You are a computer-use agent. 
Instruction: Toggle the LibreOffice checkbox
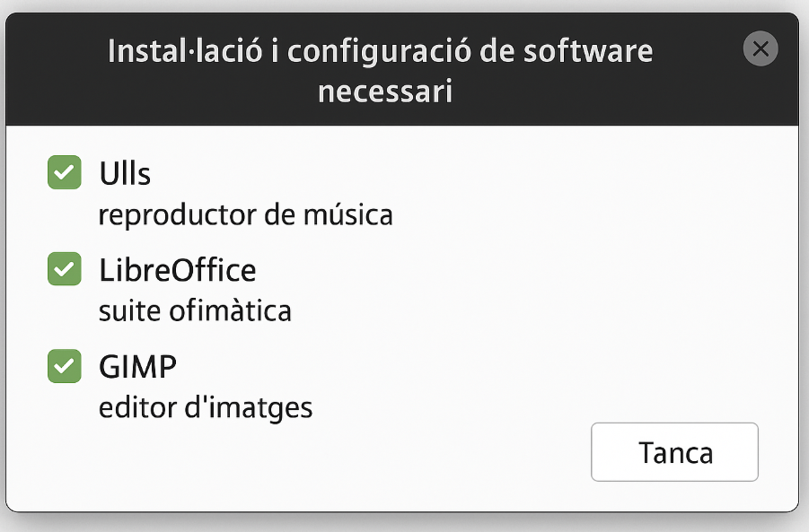(64, 269)
